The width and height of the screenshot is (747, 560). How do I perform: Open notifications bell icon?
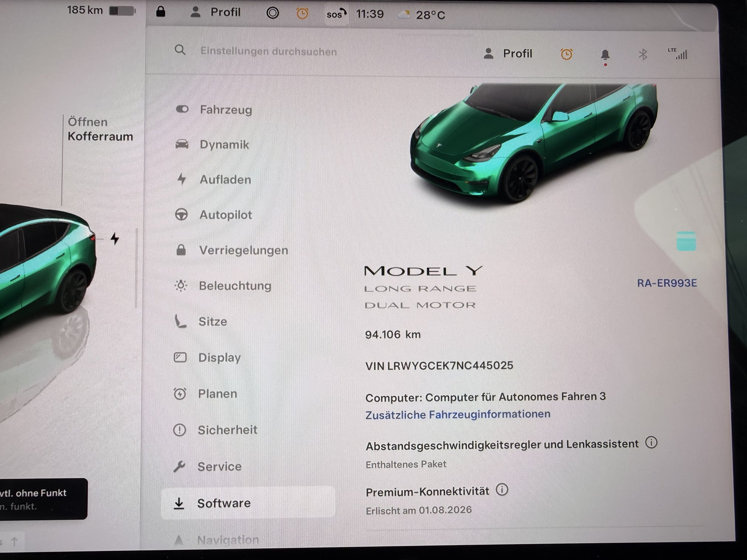605,55
